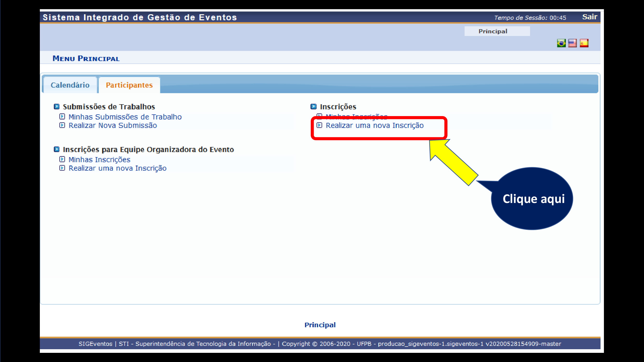Switch language to Spanish flag

point(584,43)
